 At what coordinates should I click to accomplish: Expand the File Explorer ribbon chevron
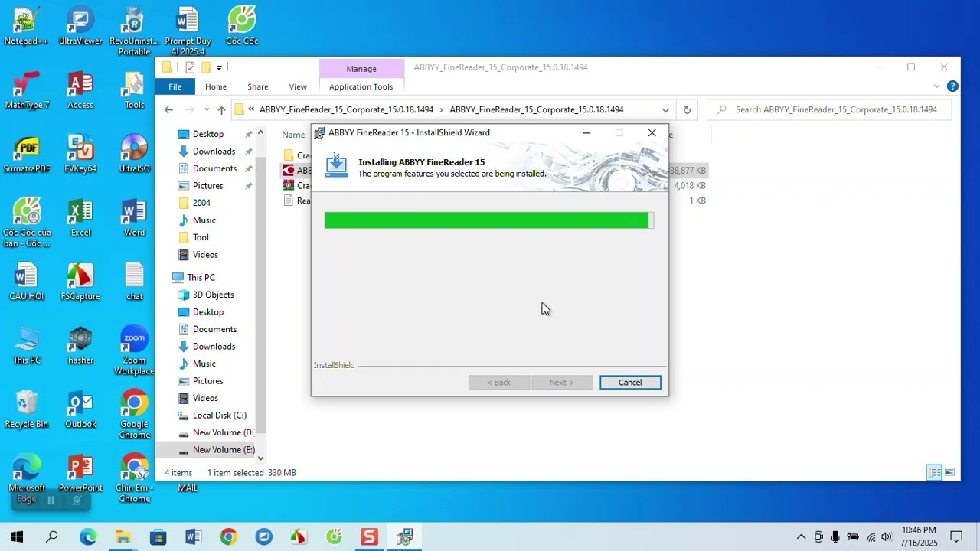[x=936, y=86]
